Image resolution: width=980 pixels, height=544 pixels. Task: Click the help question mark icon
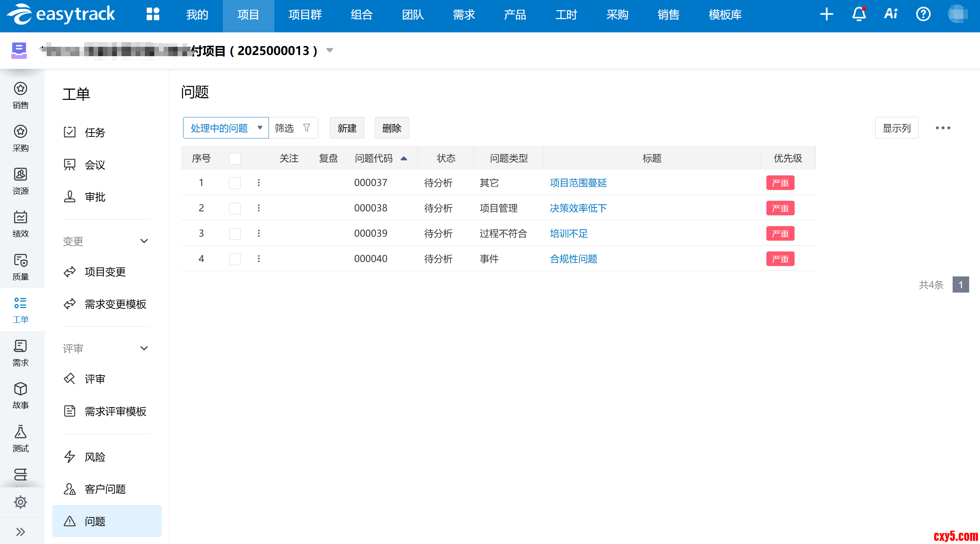tap(923, 14)
